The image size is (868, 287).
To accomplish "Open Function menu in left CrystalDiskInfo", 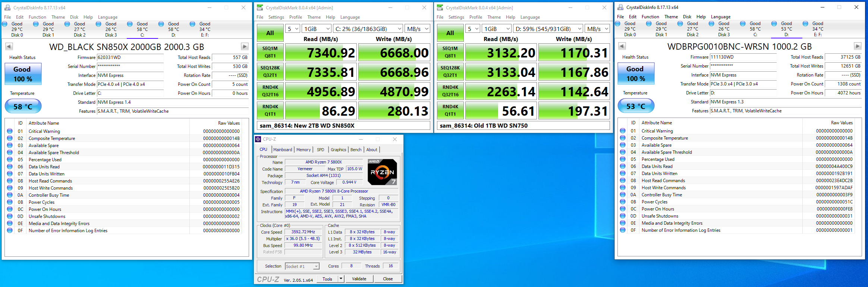I will click(37, 17).
